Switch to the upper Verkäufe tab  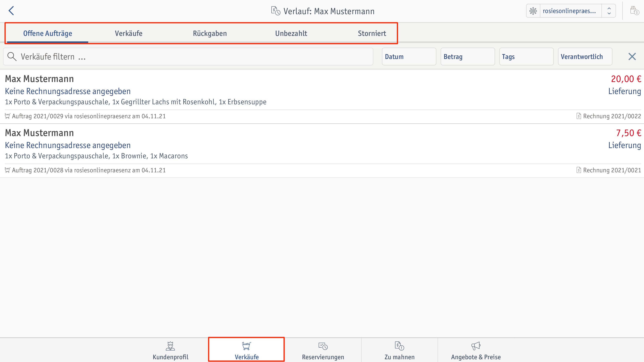pos(128,33)
